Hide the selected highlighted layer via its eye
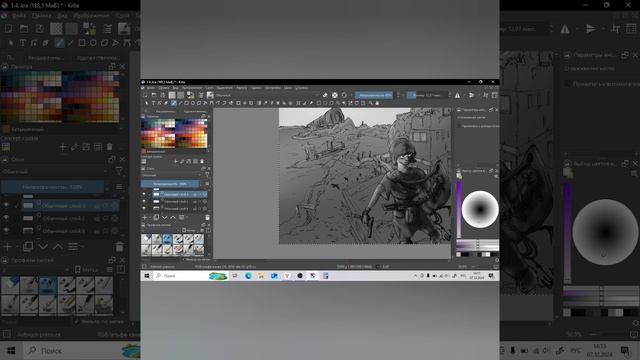Screen dimensions: 640x360 pyautogui.click(x=144, y=194)
